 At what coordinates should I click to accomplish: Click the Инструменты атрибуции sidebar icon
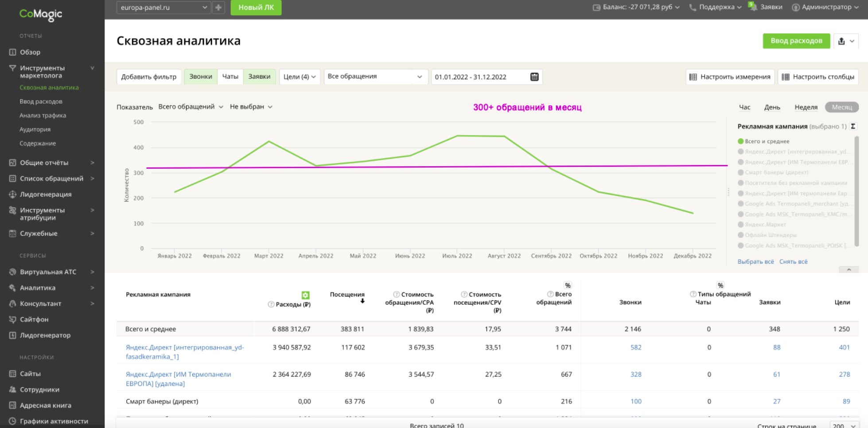[12, 210]
